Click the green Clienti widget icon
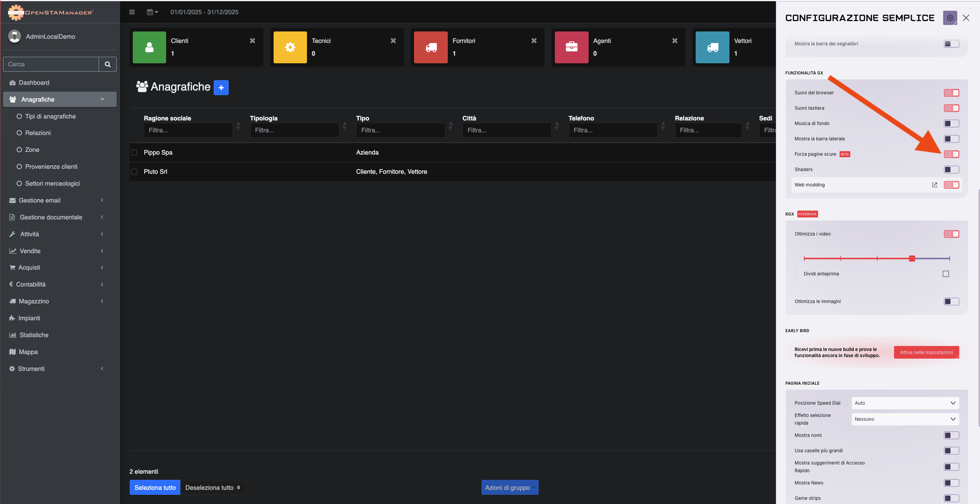This screenshot has height=504, width=980. click(149, 47)
